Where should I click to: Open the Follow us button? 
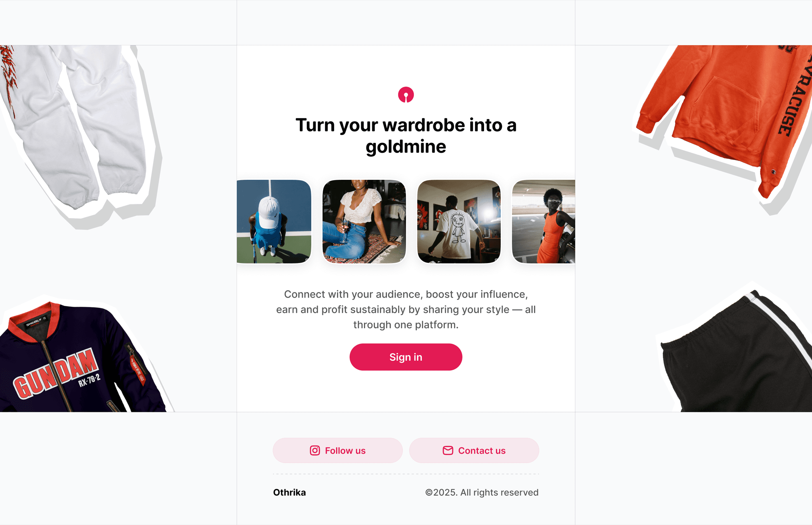click(337, 450)
